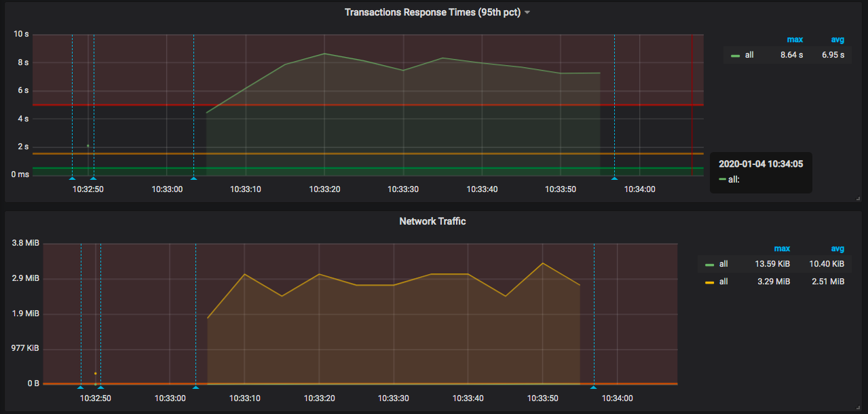Click annotation marker before 10:34:00 in Network Traffic

click(593, 388)
